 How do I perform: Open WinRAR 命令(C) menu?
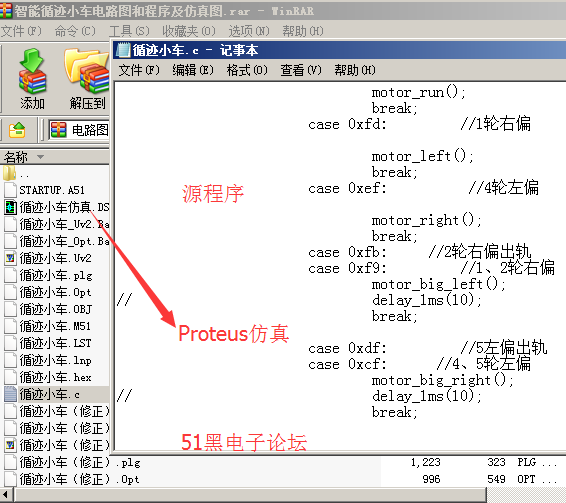(75, 31)
